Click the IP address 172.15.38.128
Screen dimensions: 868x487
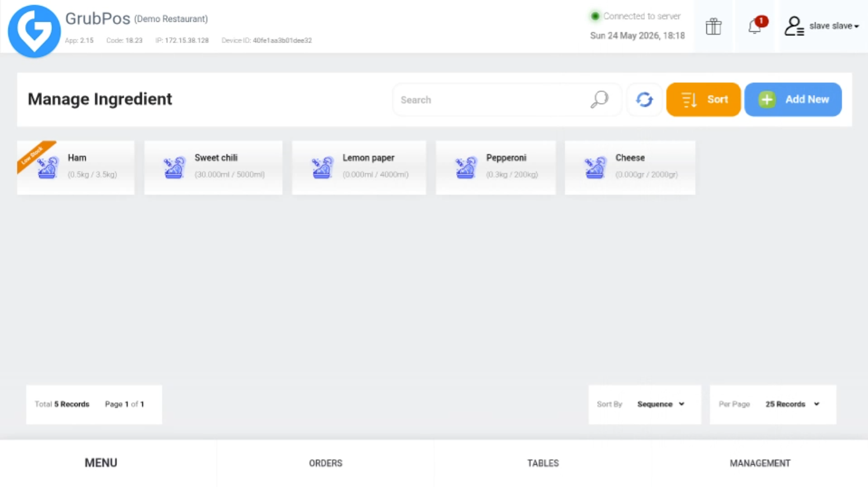(x=187, y=40)
